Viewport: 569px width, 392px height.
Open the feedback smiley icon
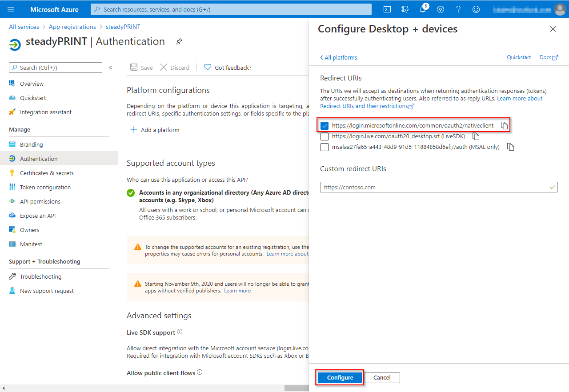coord(476,9)
